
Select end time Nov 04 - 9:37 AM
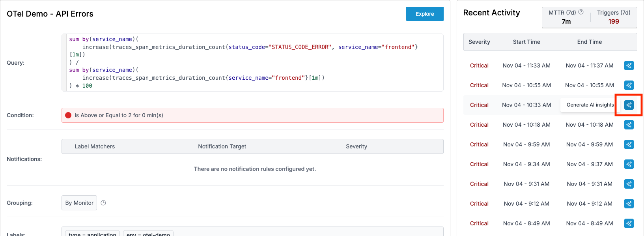[590, 164]
